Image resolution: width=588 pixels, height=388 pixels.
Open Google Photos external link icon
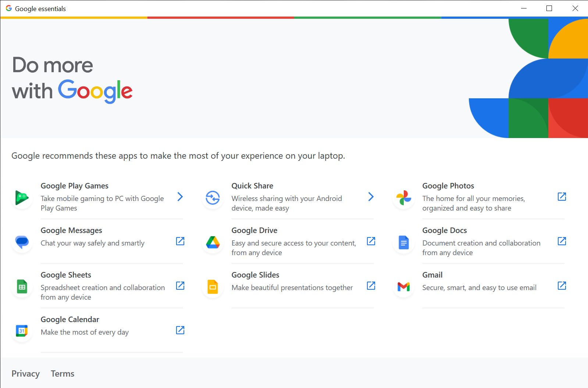tap(562, 197)
